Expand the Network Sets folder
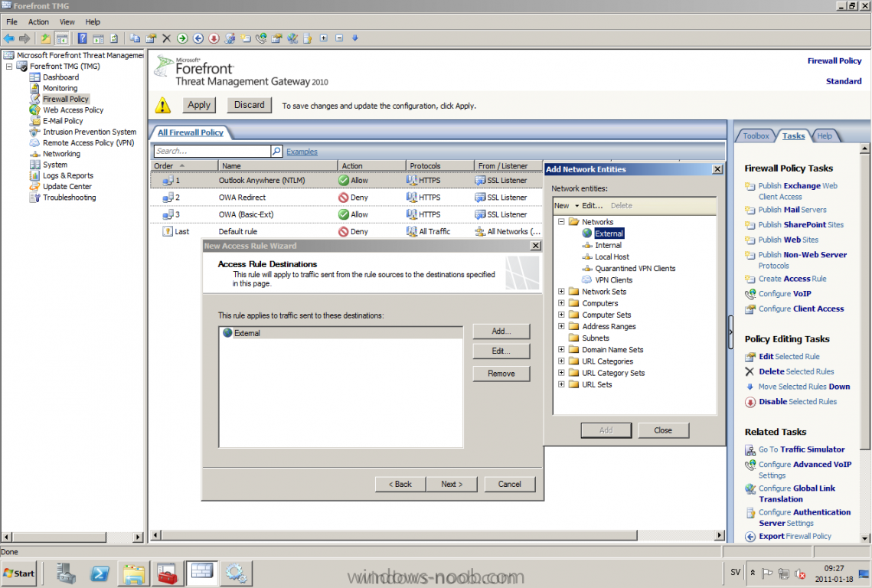This screenshot has height=588, width=872. click(561, 292)
